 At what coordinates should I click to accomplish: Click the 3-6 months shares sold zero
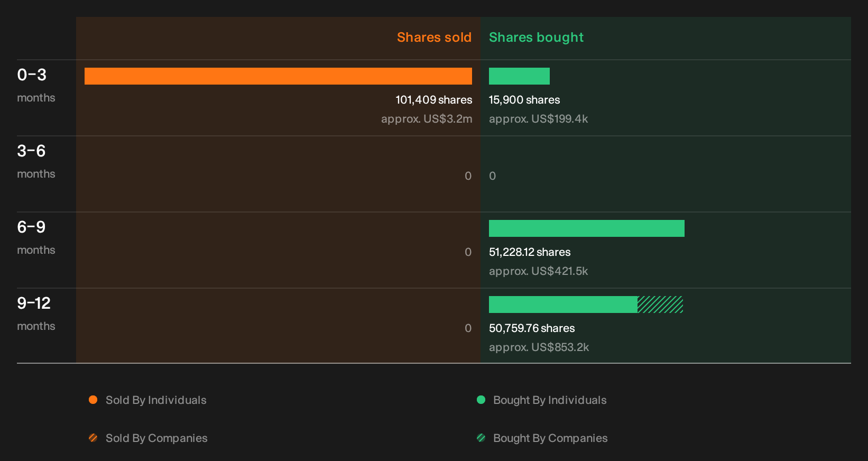[468, 176]
